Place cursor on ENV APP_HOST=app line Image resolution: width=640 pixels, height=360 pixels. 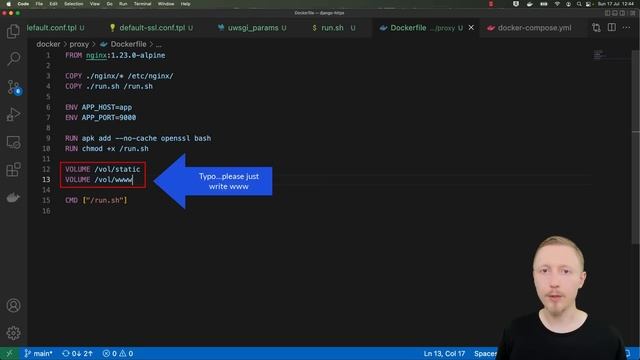click(x=98, y=107)
